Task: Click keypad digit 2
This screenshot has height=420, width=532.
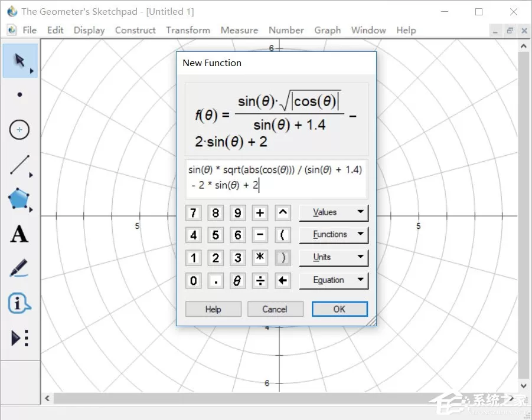Action: pyautogui.click(x=216, y=258)
